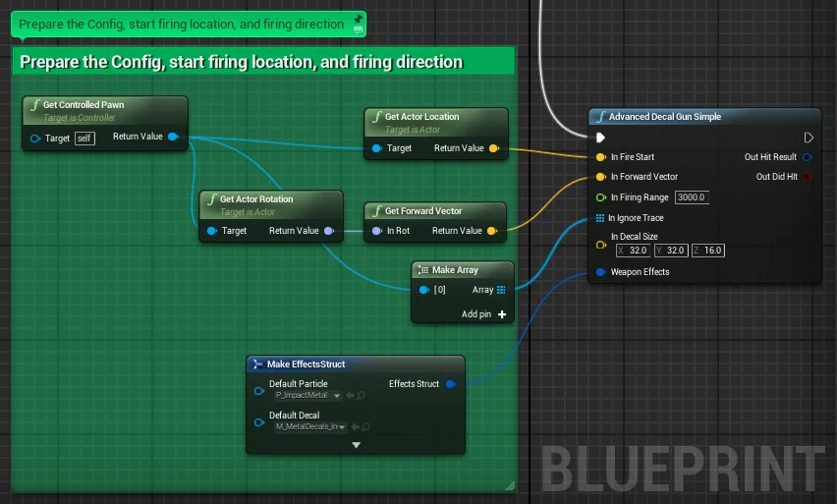Select the Make EffectsStruct node header
This screenshot has height=504, width=837.
356,364
